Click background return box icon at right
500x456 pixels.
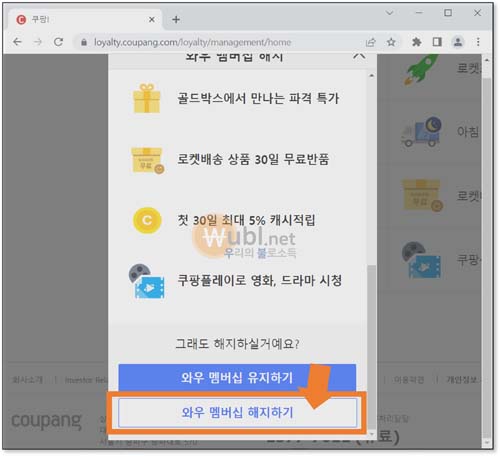click(423, 195)
